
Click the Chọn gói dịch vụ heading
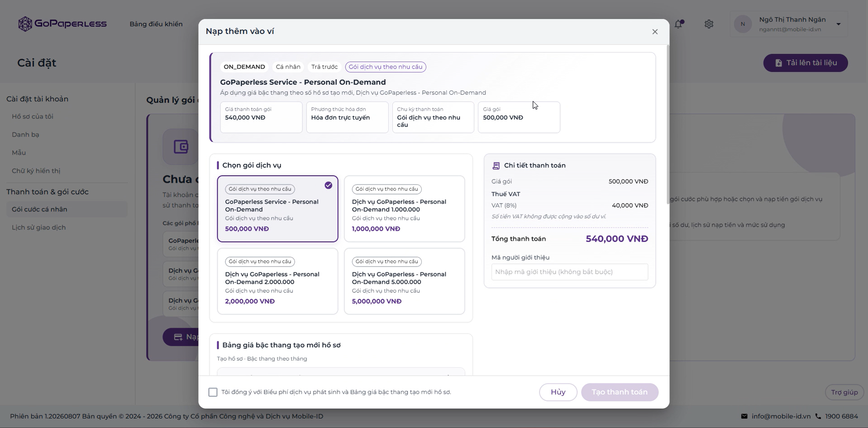tap(252, 166)
